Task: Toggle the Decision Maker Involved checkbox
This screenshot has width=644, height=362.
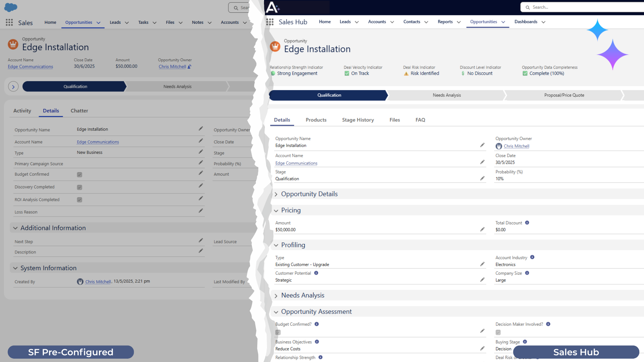Action: pyautogui.click(x=498, y=333)
